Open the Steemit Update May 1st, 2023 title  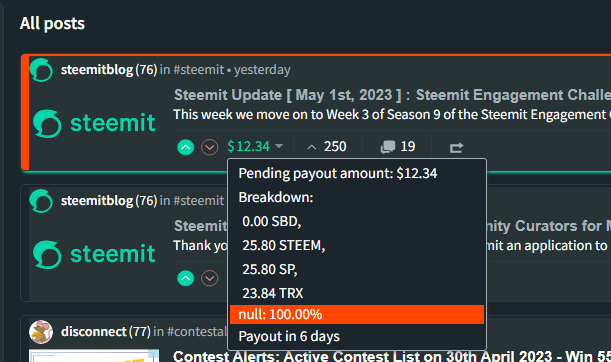point(392,95)
